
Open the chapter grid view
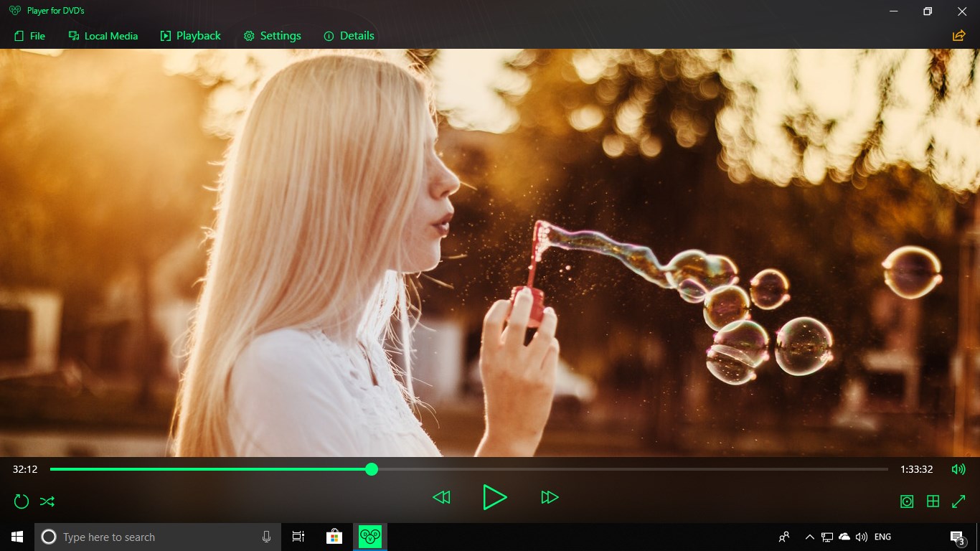(x=932, y=501)
